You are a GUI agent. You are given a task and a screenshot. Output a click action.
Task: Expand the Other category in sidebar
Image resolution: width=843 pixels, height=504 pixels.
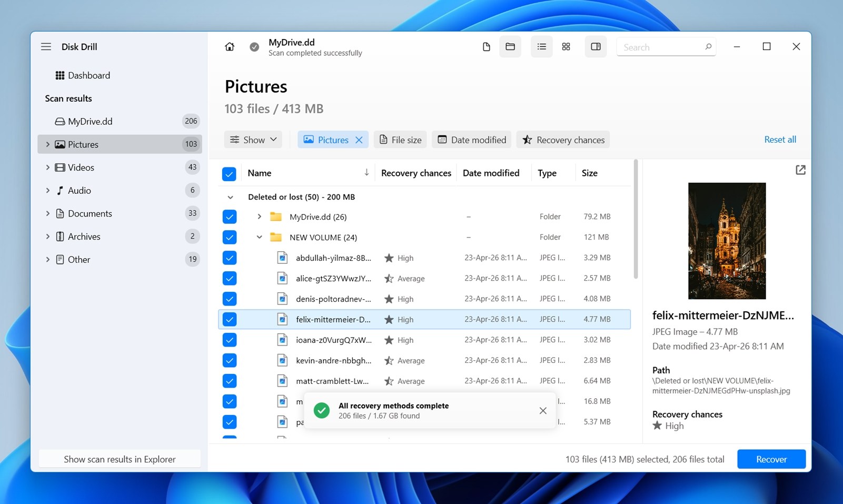tap(47, 259)
